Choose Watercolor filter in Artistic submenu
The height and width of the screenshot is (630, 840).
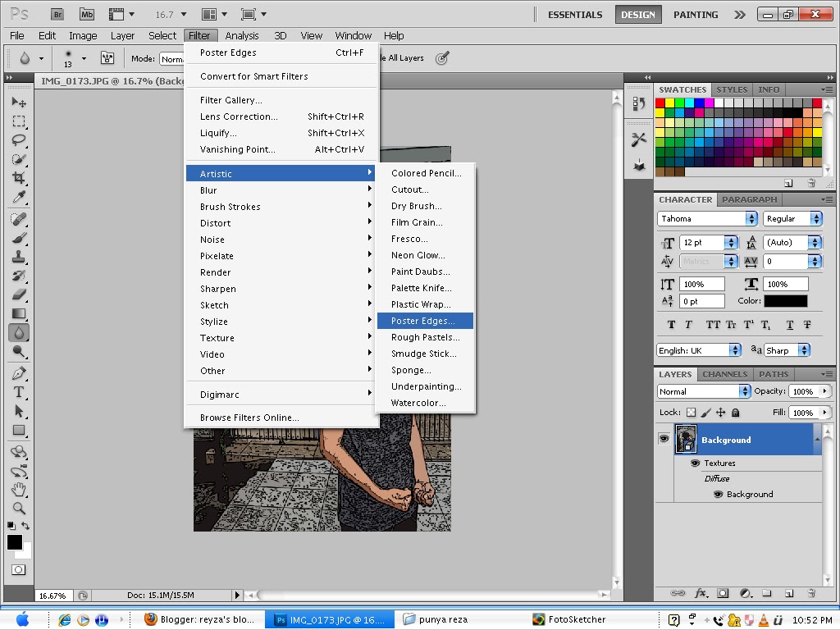pos(425,403)
